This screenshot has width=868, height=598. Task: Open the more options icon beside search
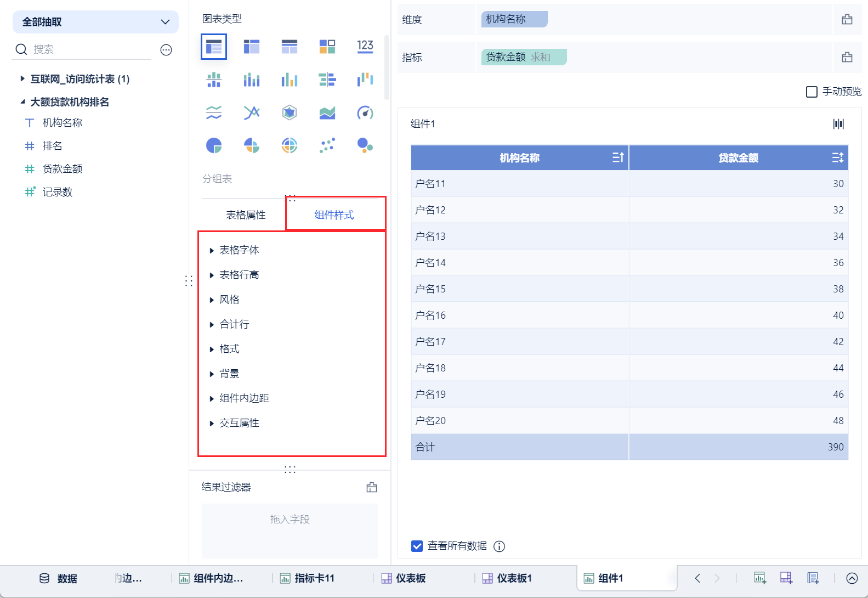(x=166, y=50)
